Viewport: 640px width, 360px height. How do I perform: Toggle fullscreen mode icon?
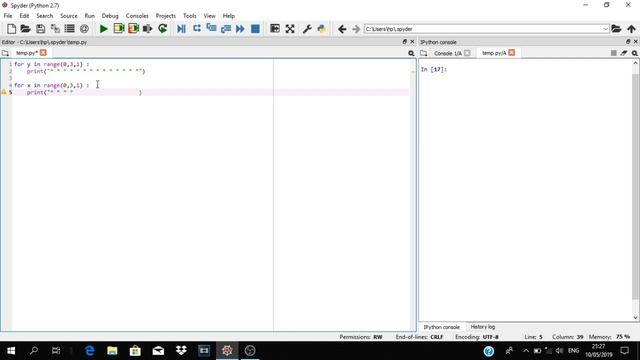pos(290,29)
